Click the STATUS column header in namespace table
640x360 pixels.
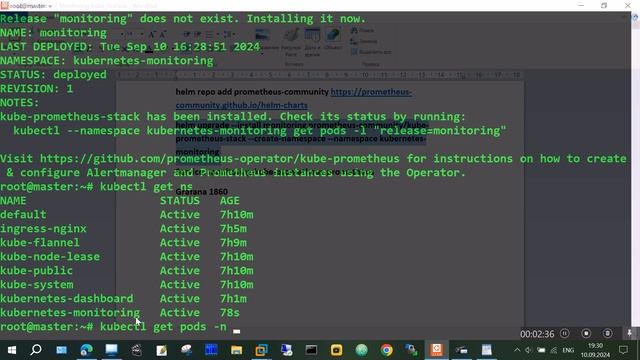180,201
